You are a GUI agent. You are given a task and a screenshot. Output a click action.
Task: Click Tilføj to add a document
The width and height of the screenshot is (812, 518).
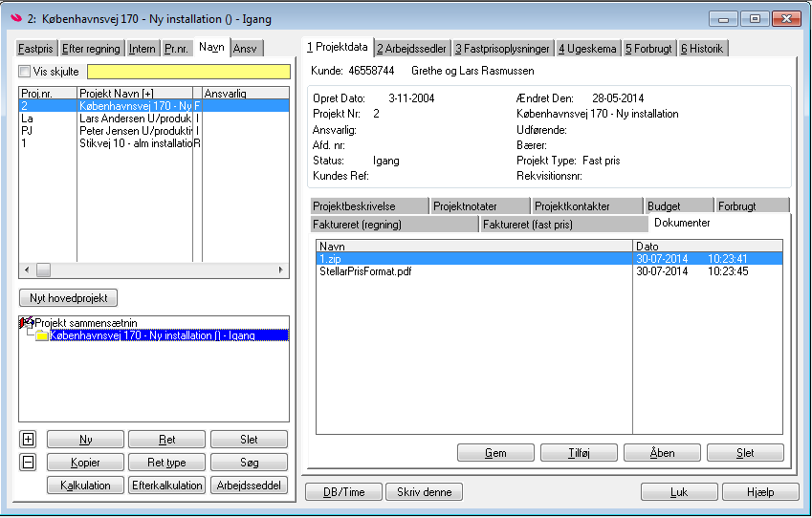pos(579,453)
